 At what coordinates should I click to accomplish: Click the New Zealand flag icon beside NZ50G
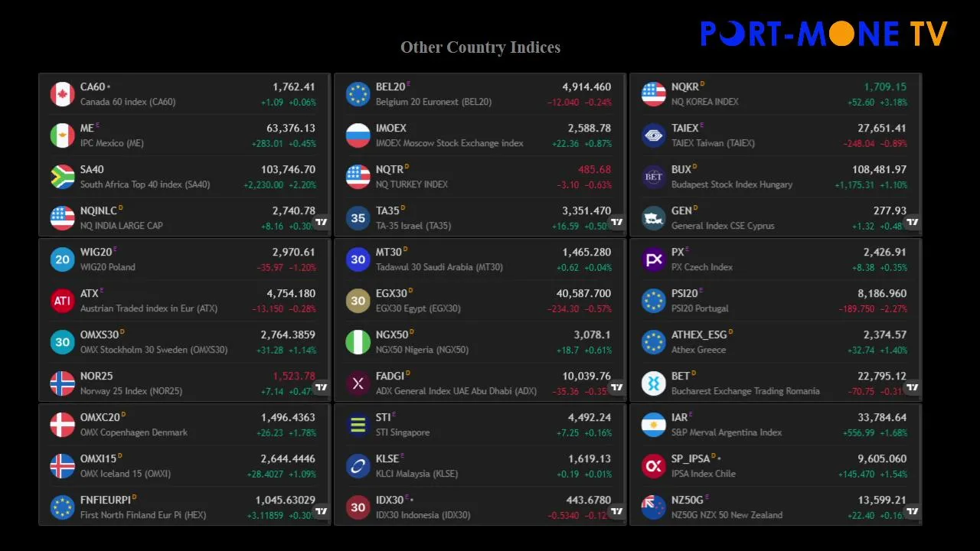click(x=653, y=507)
